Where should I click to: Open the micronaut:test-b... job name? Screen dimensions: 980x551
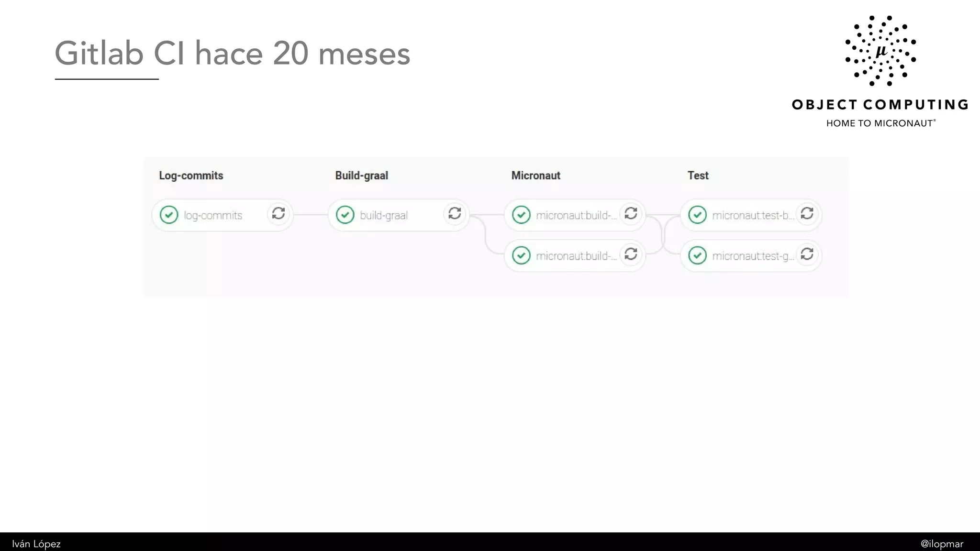753,216
